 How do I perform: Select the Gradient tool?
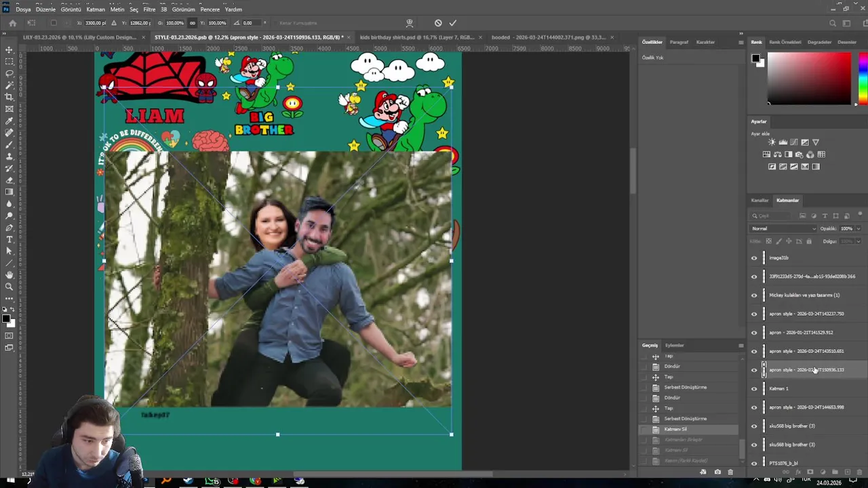[9, 192]
